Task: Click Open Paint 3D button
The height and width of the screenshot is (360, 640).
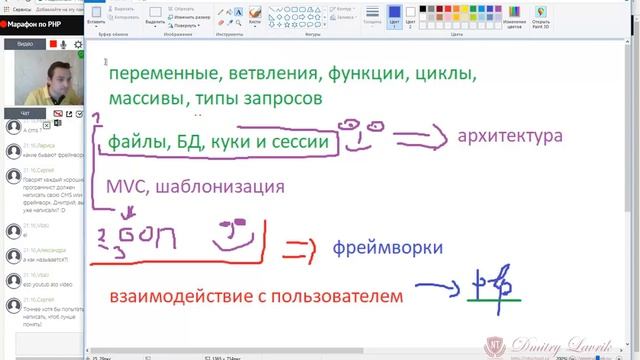Action: tap(541, 18)
